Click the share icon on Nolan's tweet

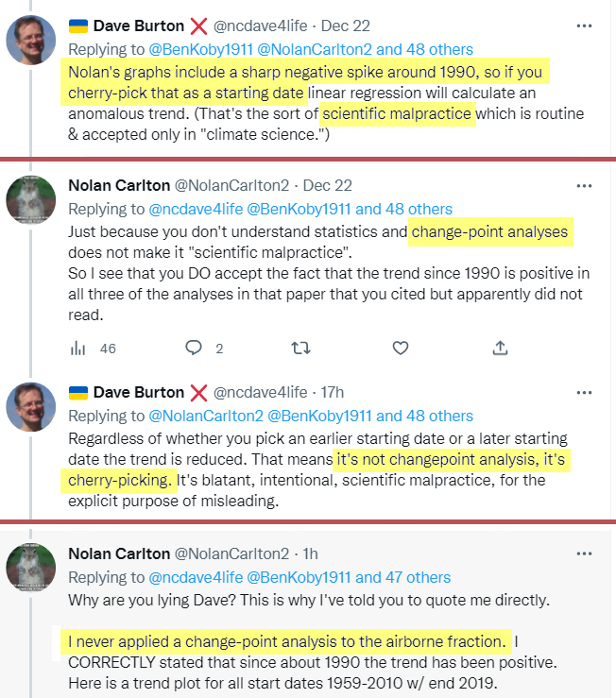click(x=501, y=348)
